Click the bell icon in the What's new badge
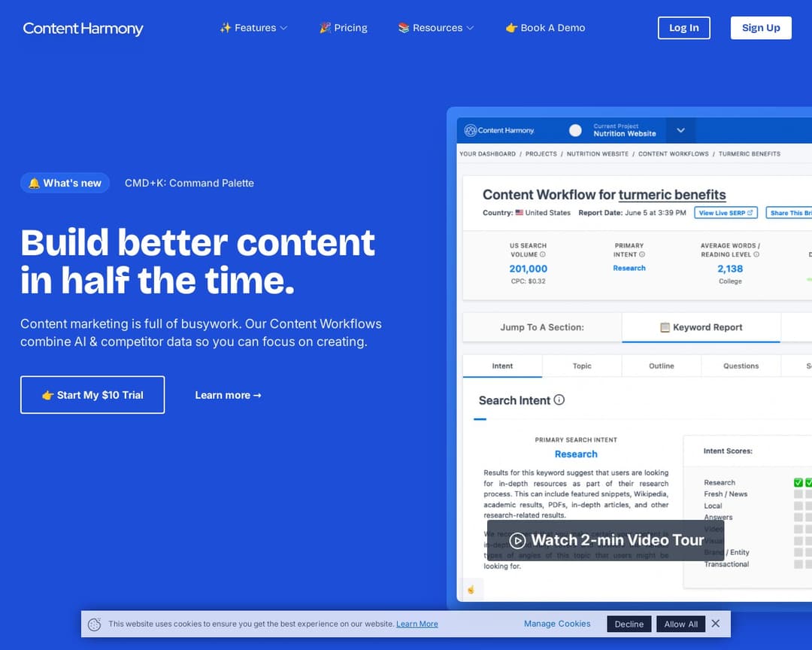Screen dimensions: 812x650 coord(35,182)
